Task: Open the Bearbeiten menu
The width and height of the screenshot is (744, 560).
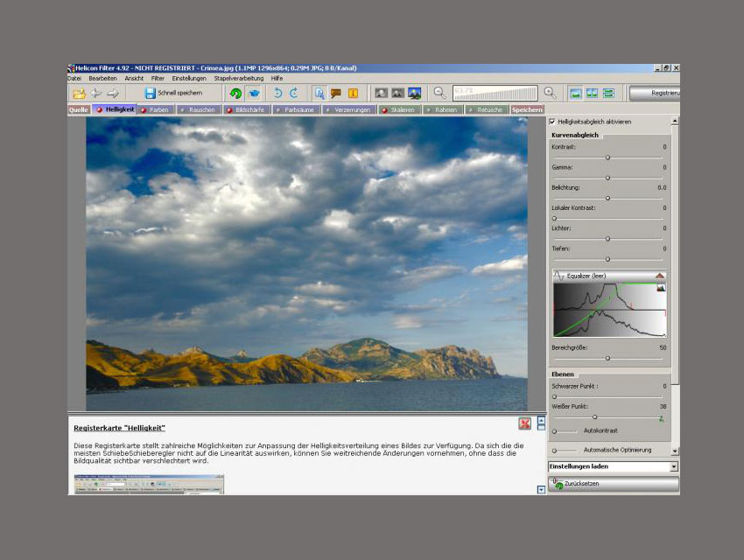Action: tap(102, 79)
